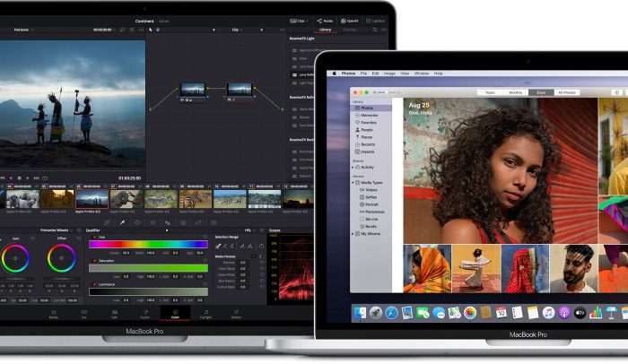Select Recents in Photos sidebar
Viewport: 628px width, 364px height.
[365, 144]
